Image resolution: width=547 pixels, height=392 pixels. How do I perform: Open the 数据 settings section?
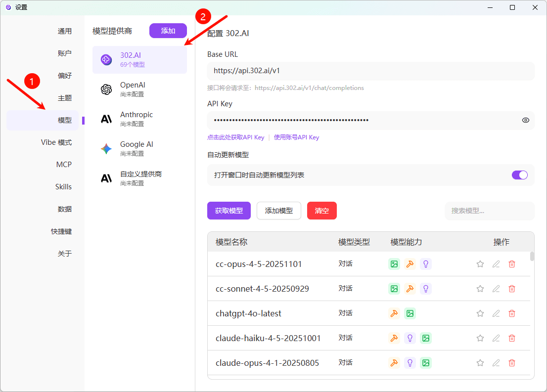pos(64,209)
